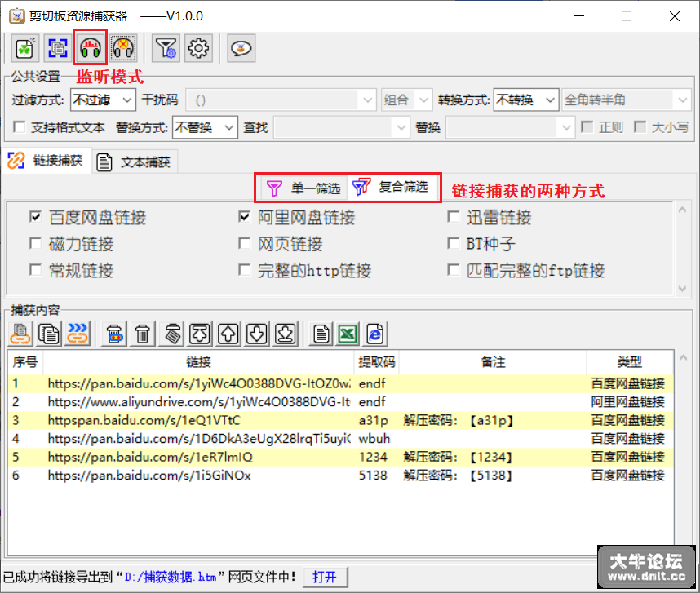Export captured links to Excel icon
The image size is (700, 593).
(348, 334)
